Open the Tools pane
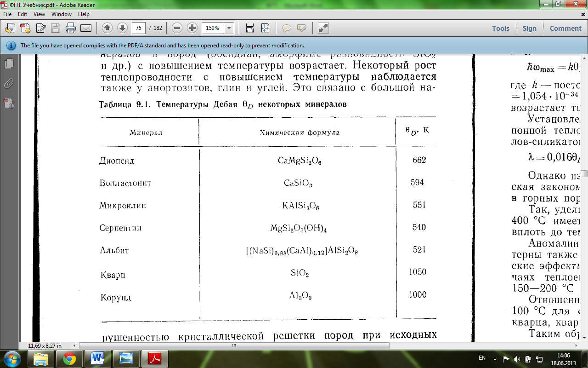 [x=501, y=28]
